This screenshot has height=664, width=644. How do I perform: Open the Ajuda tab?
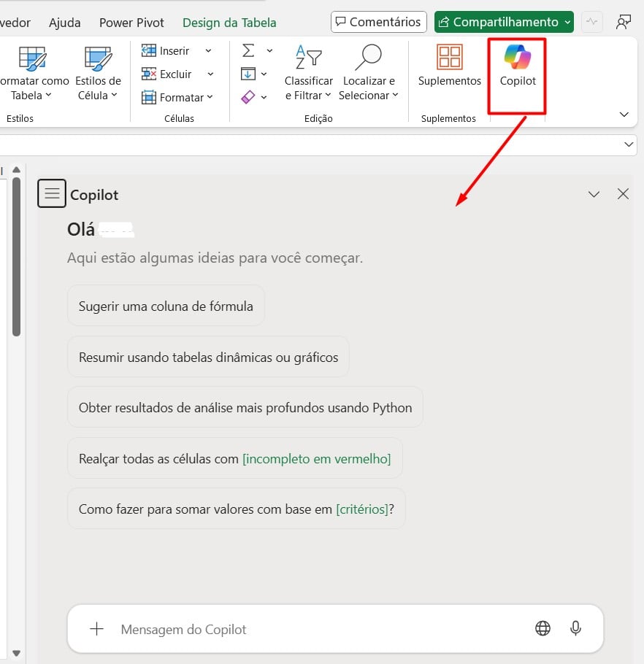(x=64, y=23)
